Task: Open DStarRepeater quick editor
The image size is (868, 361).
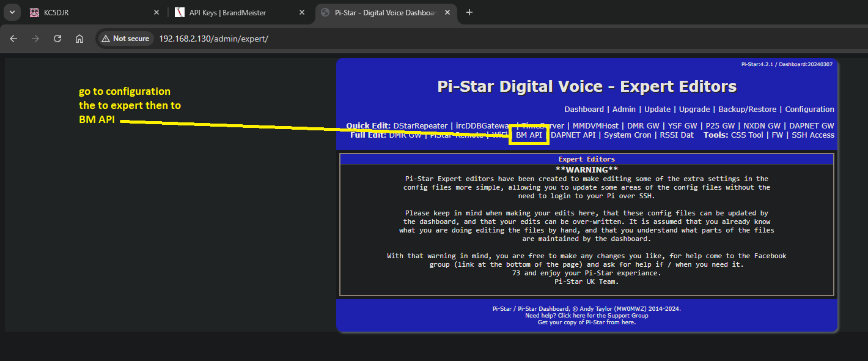Action: (421, 126)
